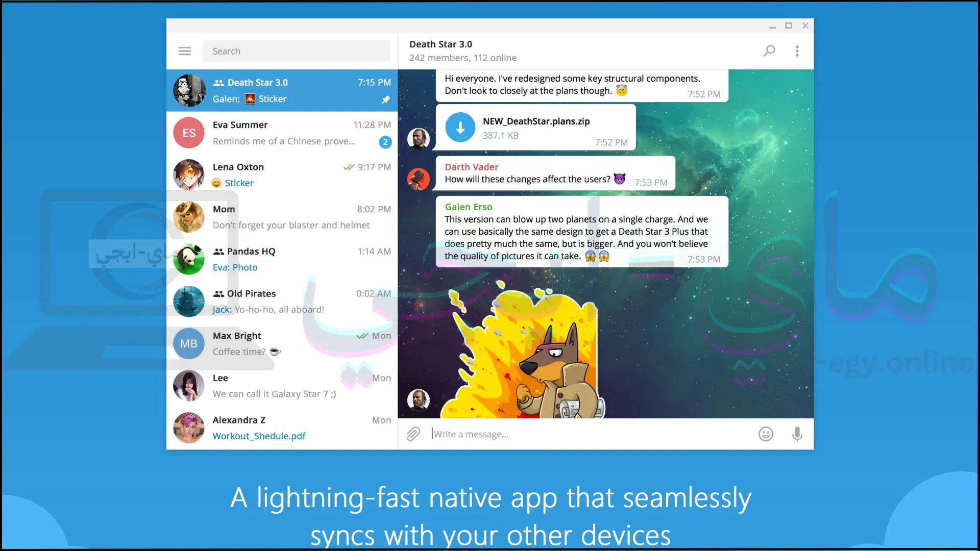Open the Death Star 3.0 group chat
980x551 pixels.
281,90
